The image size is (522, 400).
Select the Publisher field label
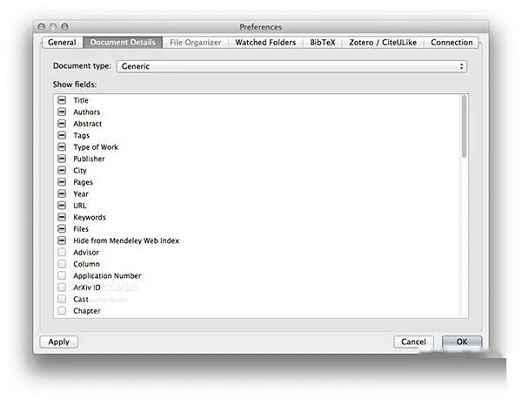(x=89, y=159)
